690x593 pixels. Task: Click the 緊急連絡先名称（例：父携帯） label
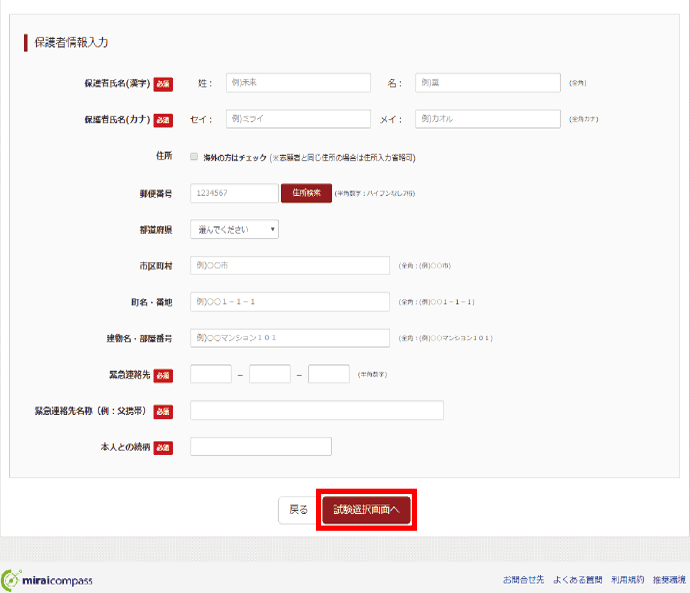coord(90,411)
